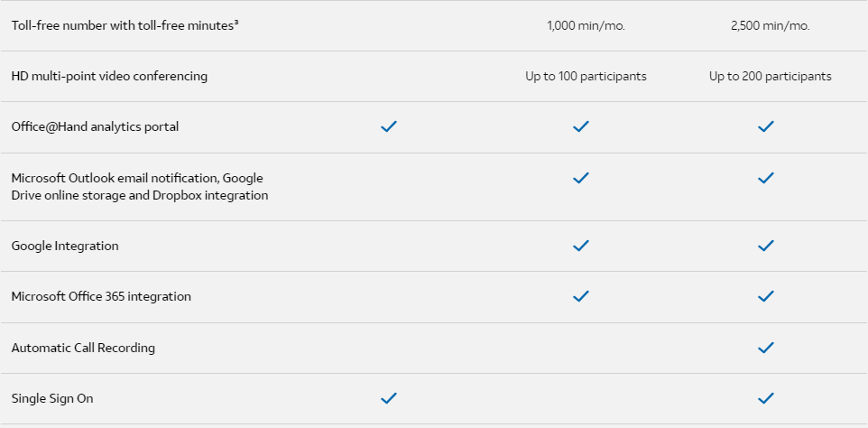Click middle-plan checkmark for Microsoft Office 365 integration
This screenshot has height=428, width=868.
581,296
